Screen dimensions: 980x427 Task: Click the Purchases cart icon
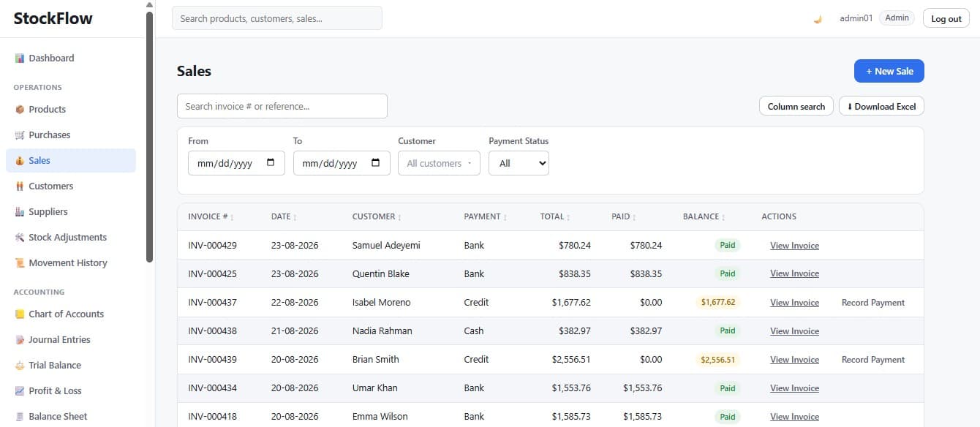[20, 135]
